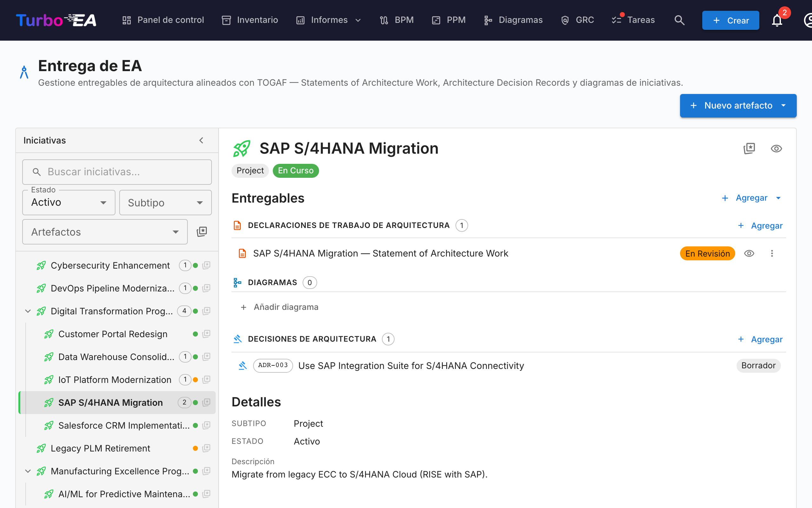Image resolution: width=812 pixels, height=508 pixels.
Task: Open the SAP S/4HANA Migration Statement of Architecture Work
Action: click(x=381, y=253)
